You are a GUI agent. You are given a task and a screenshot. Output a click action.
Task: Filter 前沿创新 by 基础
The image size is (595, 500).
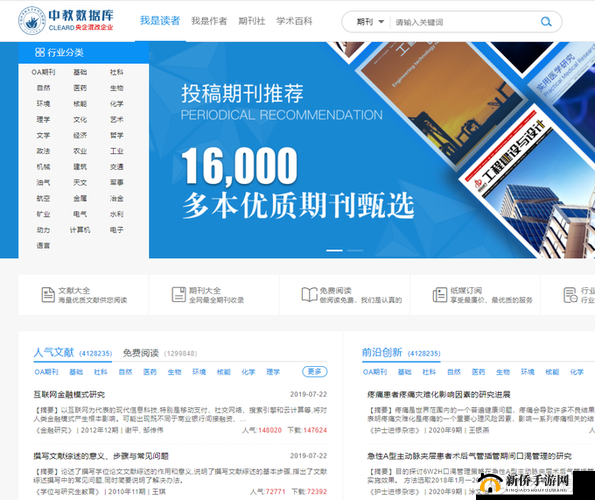click(x=405, y=372)
